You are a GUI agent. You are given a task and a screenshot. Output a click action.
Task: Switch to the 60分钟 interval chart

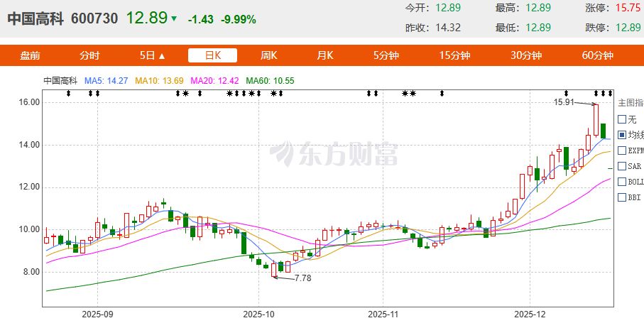click(x=598, y=56)
